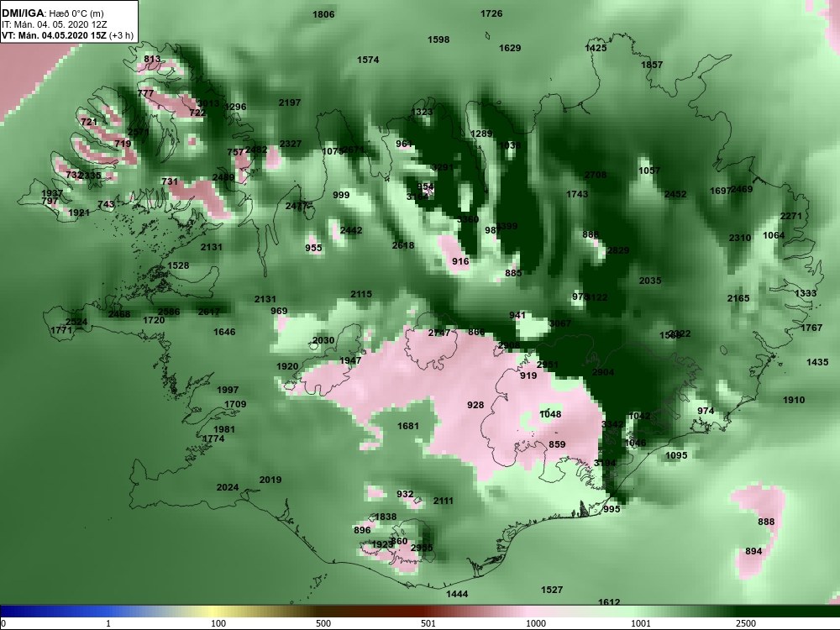This screenshot has width=840, height=630.
Task: Click the 2271 height label
Action: coord(790,216)
